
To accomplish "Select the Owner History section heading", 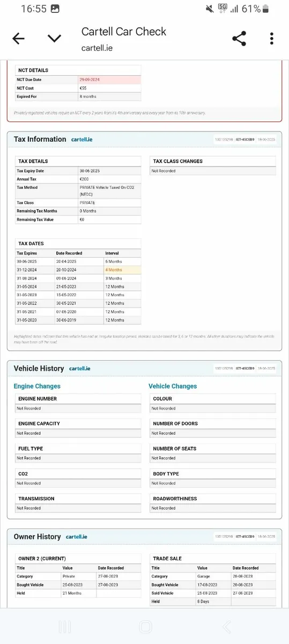I will click(38, 537).
